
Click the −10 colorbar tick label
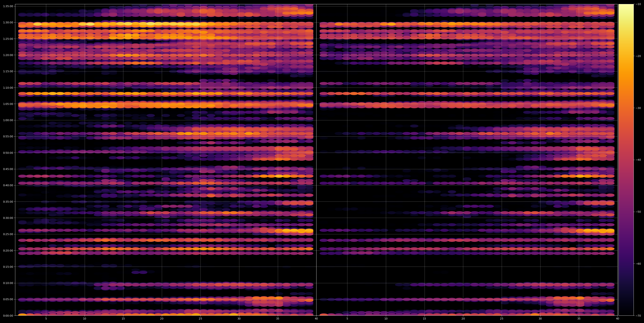pyautogui.click(x=638, y=4)
